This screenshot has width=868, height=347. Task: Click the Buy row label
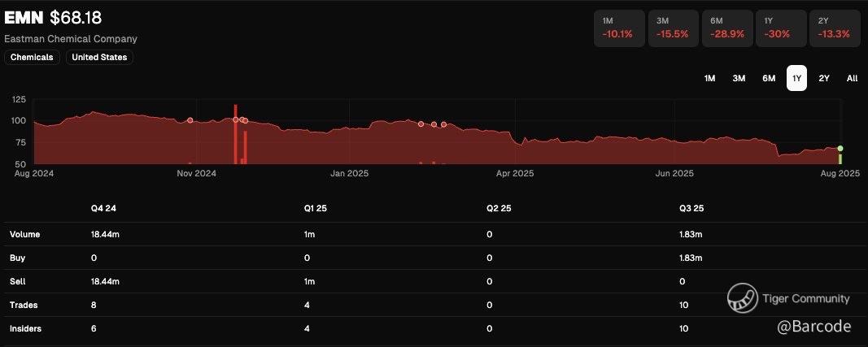pyautogui.click(x=17, y=258)
